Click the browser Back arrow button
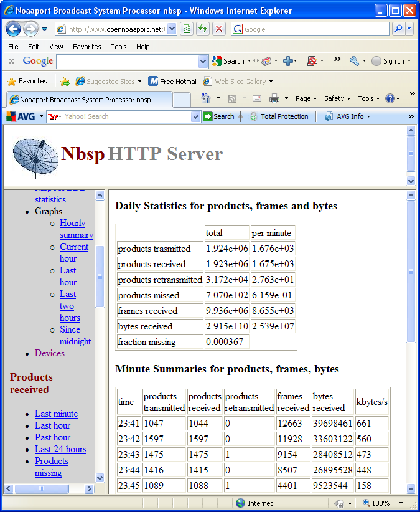This screenshot has width=420, height=512. 13,29
